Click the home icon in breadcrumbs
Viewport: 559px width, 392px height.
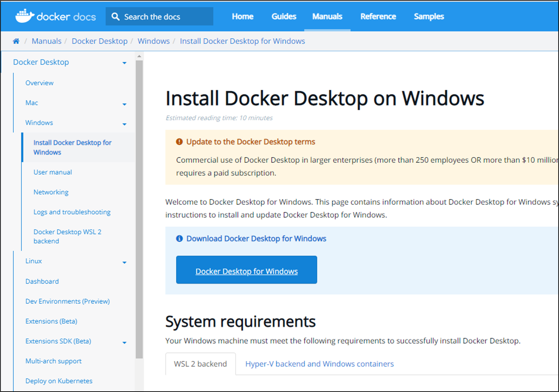(x=16, y=41)
